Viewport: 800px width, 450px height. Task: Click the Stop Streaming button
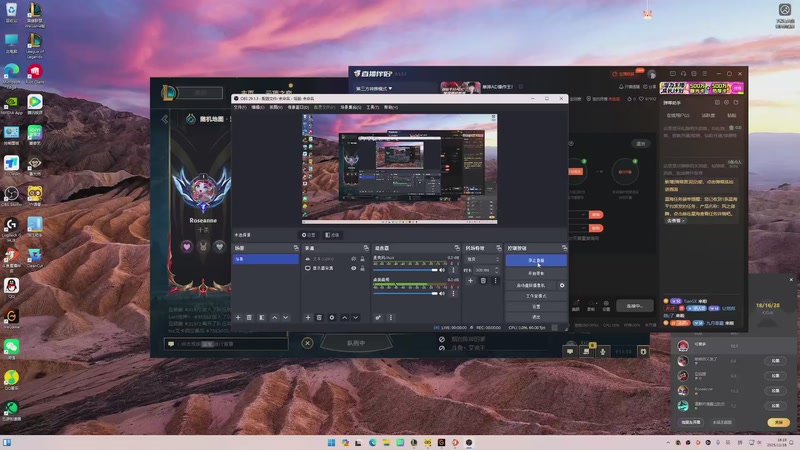click(535, 260)
